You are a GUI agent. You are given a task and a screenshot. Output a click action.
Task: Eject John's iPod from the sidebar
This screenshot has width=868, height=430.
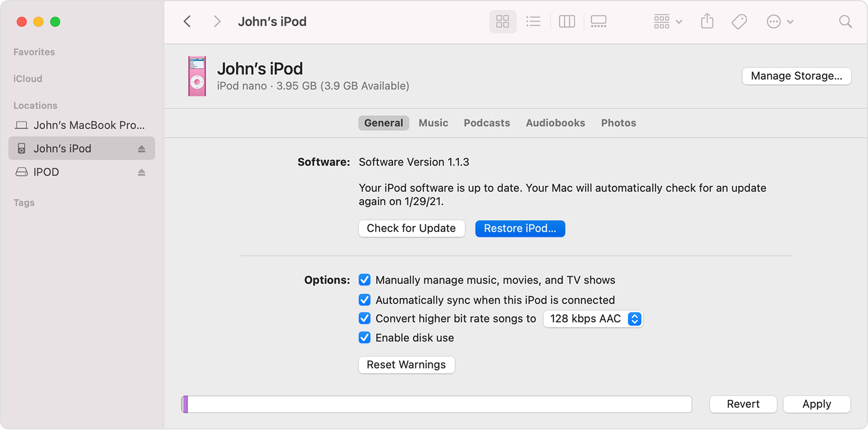pos(141,149)
